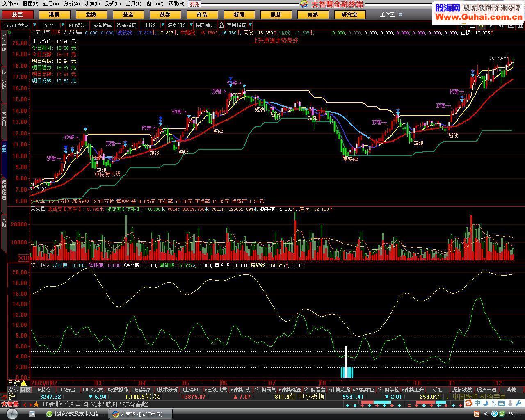The height and width of the screenshot is (420, 525).
Task: Click the 指标 tab at bottom left
Action: (13, 389)
